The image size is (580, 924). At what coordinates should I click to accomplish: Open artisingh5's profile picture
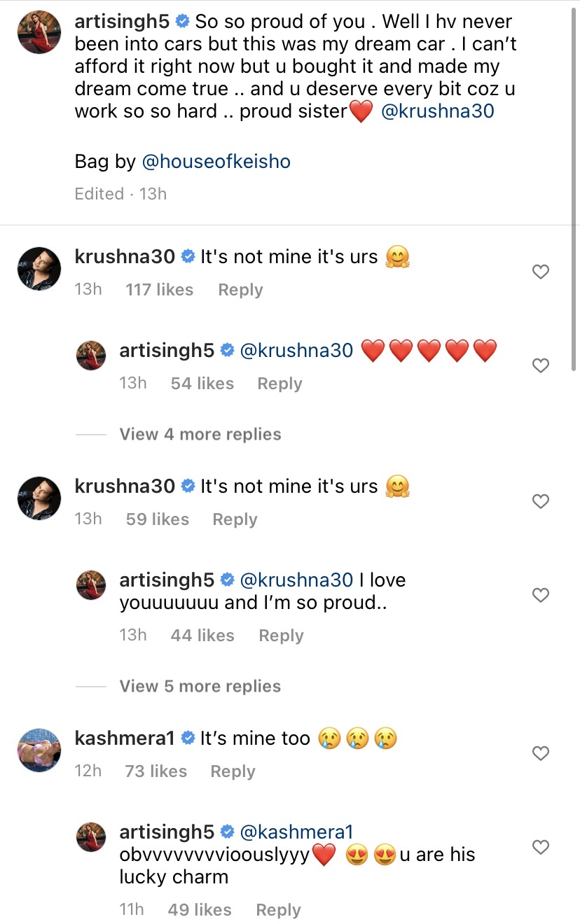(x=39, y=31)
